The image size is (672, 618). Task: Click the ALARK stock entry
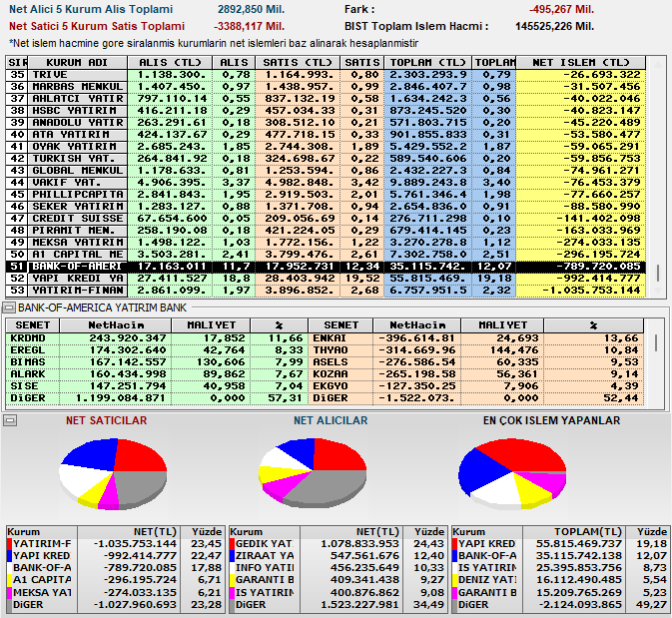(28, 374)
